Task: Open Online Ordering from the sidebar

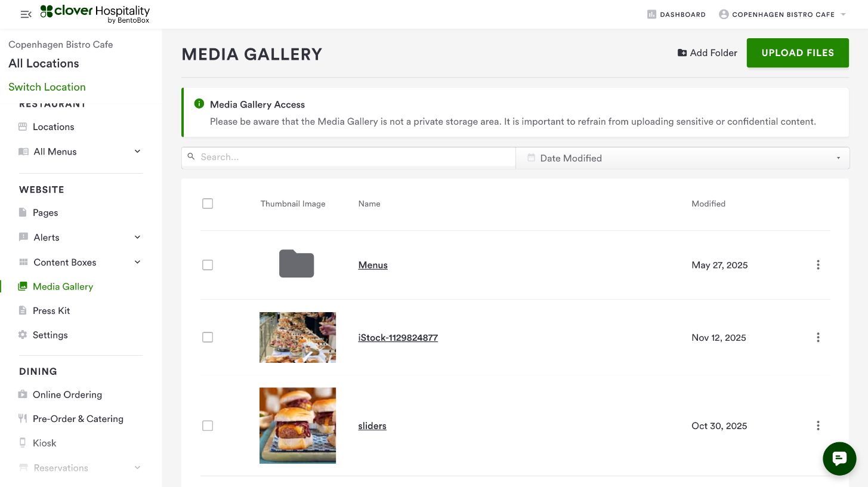Action: click(x=67, y=394)
